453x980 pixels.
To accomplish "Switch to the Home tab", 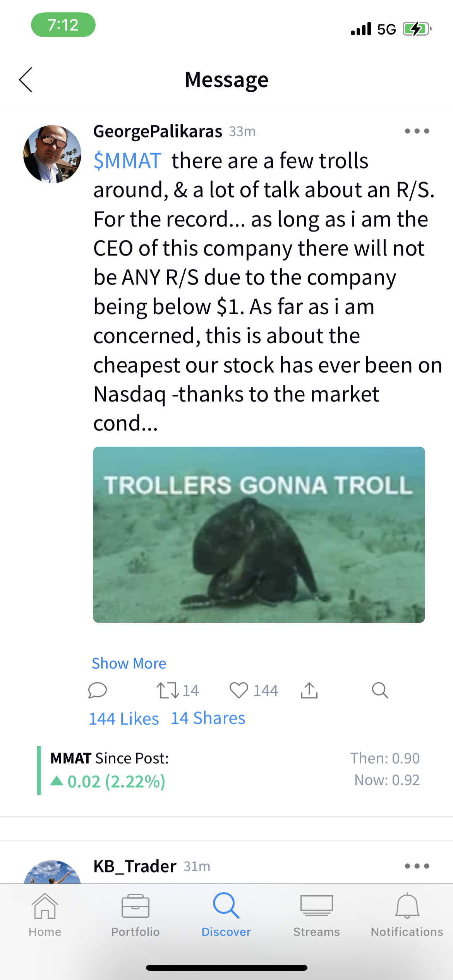I will 45,915.
